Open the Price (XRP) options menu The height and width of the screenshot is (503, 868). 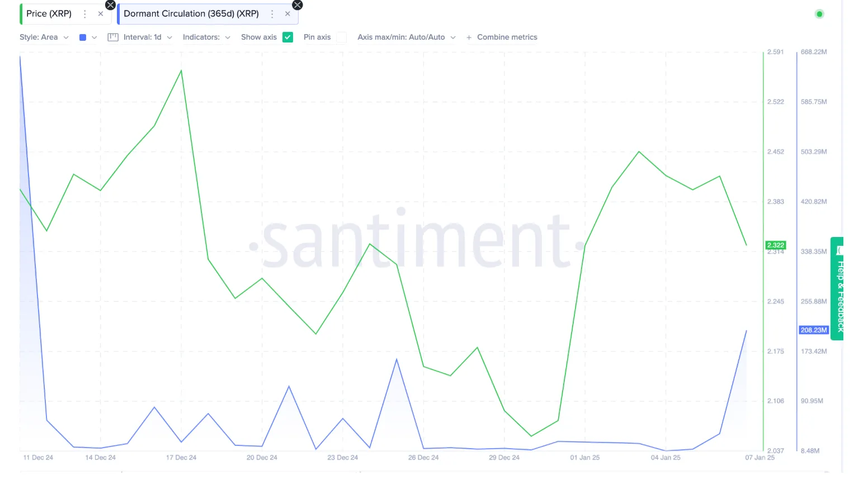point(84,13)
